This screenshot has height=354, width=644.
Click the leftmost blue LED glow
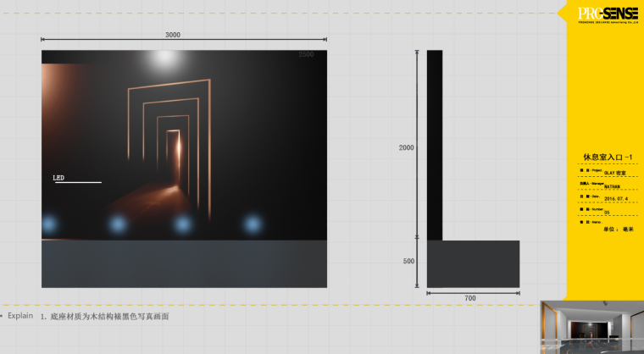click(x=50, y=224)
